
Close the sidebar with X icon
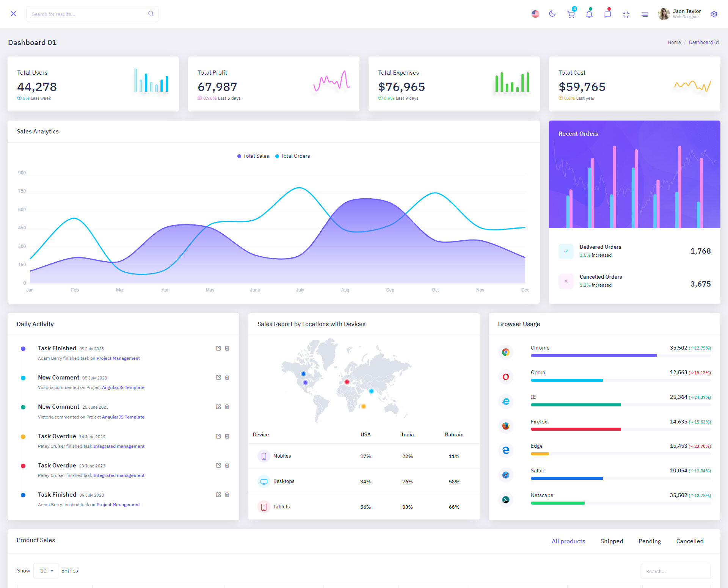pos(13,14)
